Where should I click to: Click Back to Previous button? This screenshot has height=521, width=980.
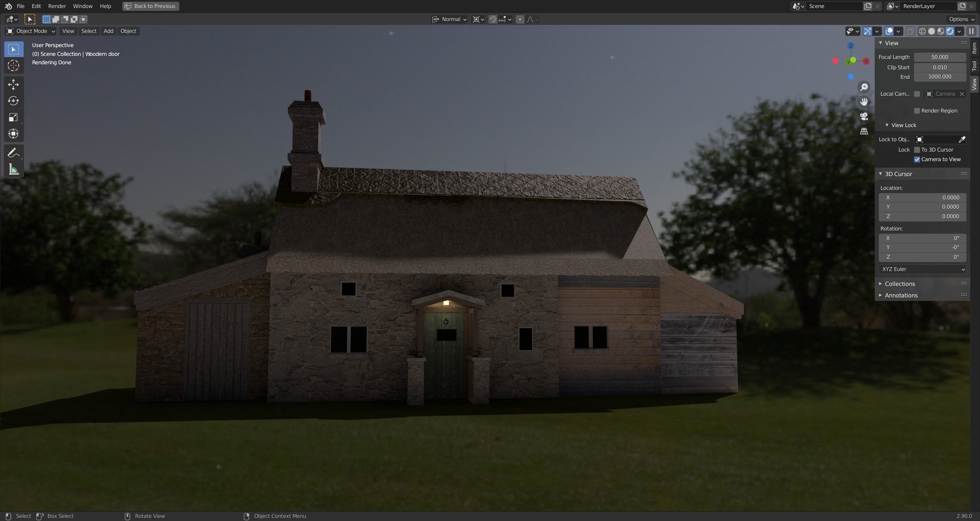[x=151, y=6]
